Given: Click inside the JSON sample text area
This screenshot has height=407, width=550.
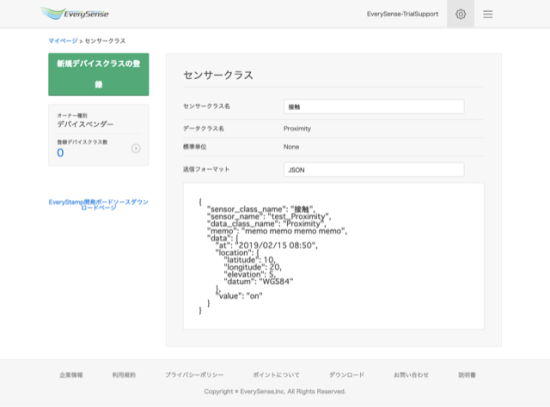Looking at the screenshot, I should pos(334,256).
